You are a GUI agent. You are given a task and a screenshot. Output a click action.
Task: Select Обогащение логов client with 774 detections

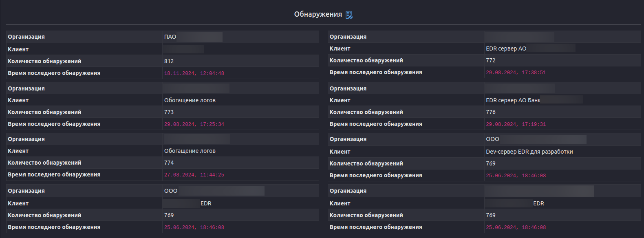click(190, 151)
